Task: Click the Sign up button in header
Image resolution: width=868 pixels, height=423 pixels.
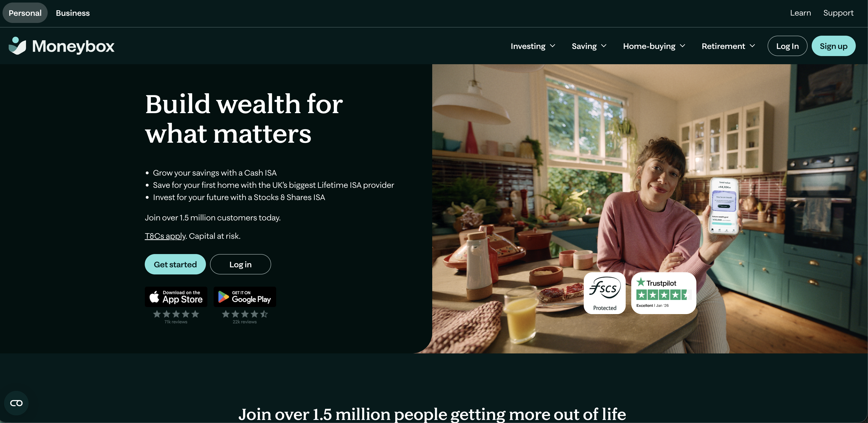Action: (833, 46)
